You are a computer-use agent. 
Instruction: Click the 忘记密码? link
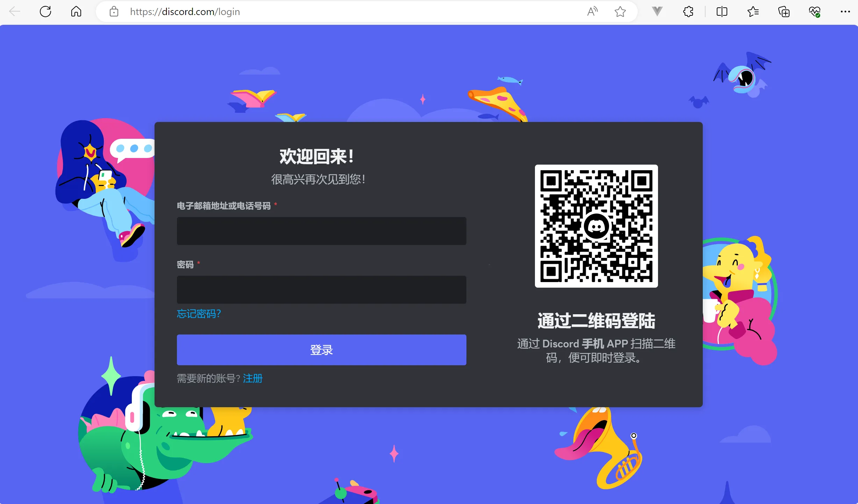[199, 314]
